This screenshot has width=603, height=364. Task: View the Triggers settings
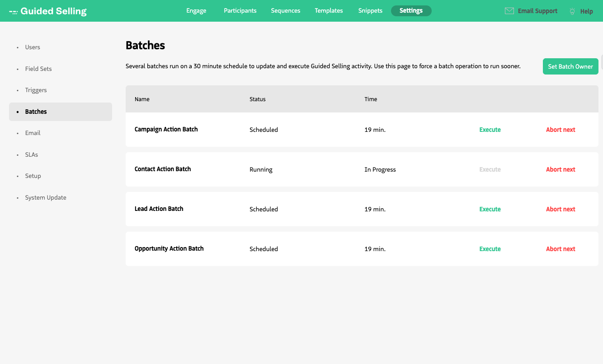tap(36, 90)
